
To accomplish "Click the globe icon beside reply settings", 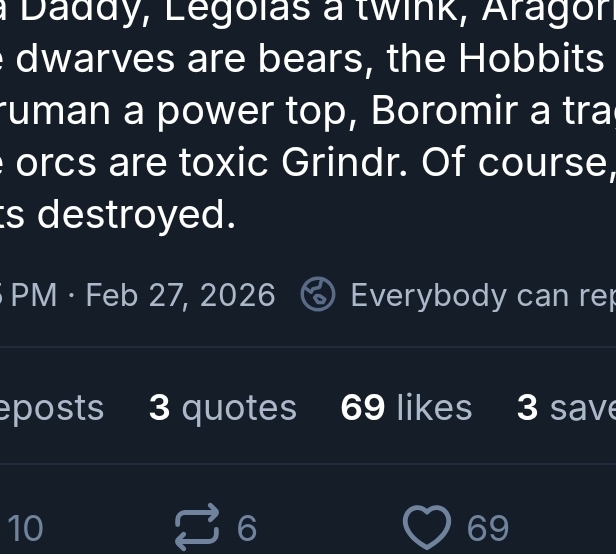I will [318, 295].
